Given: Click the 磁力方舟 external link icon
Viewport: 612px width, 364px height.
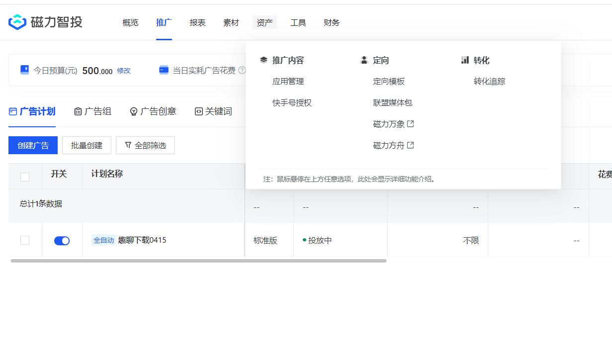Looking at the screenshot, I should 411,145.
